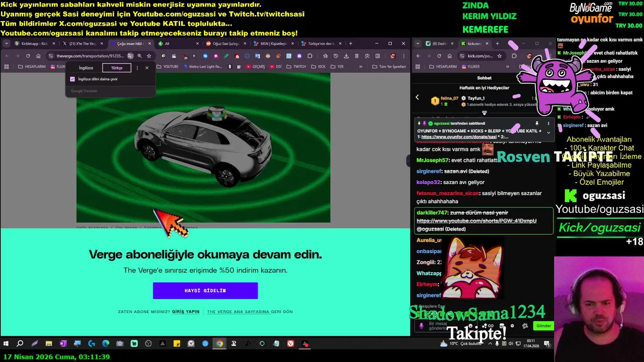Click translate icon in address bar
Screen dimensions: 644x362
point(130,56)
